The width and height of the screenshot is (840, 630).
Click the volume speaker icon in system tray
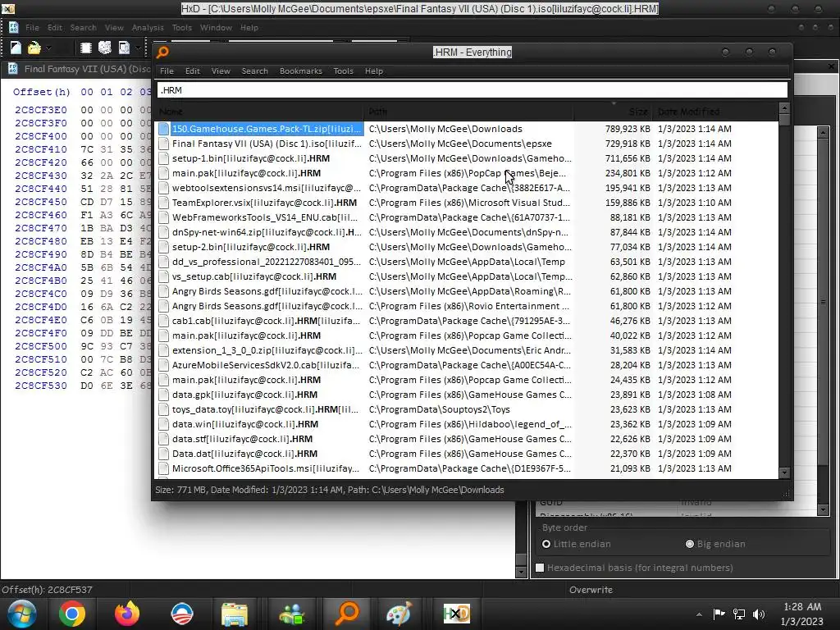tap(758, 614)
